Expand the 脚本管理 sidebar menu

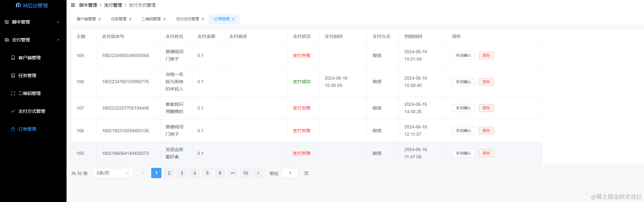point(33,22)
